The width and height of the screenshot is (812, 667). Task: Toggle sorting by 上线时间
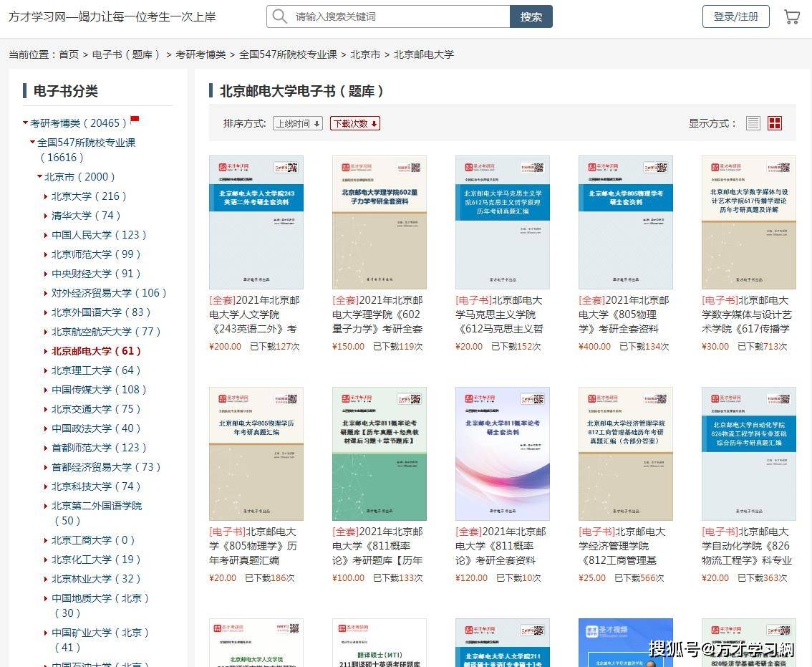[297, 123]
